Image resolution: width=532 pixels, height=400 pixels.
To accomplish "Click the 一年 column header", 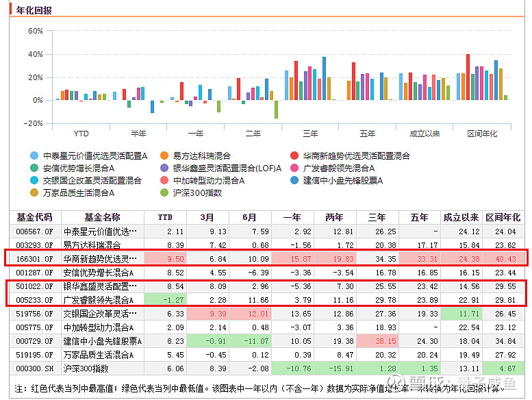I will click(292, 217).
